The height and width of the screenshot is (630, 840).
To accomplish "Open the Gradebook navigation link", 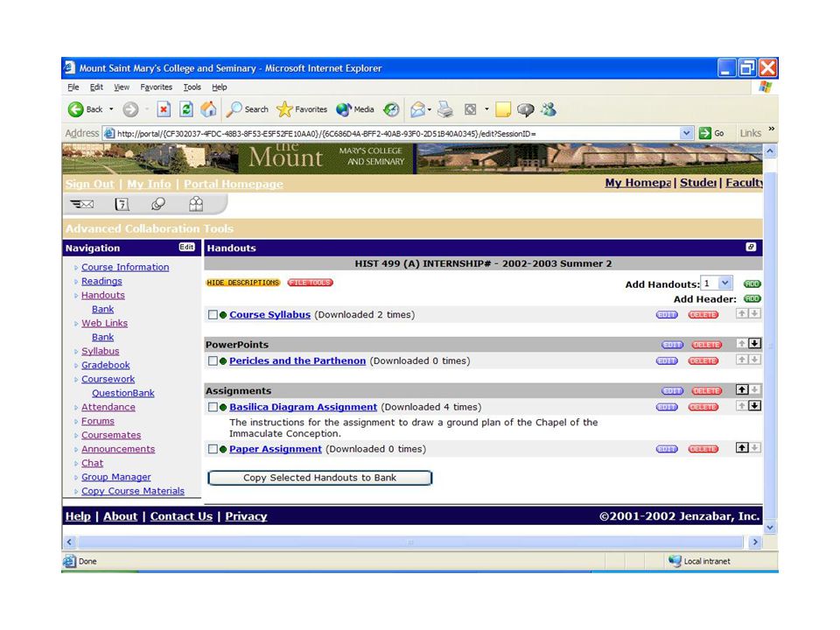I will click(106, 365).
